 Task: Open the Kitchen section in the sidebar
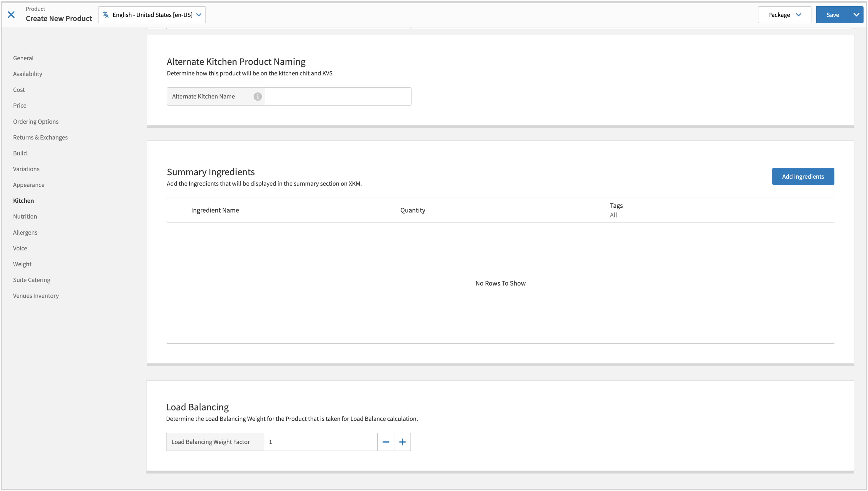click(x=23, y=200)
